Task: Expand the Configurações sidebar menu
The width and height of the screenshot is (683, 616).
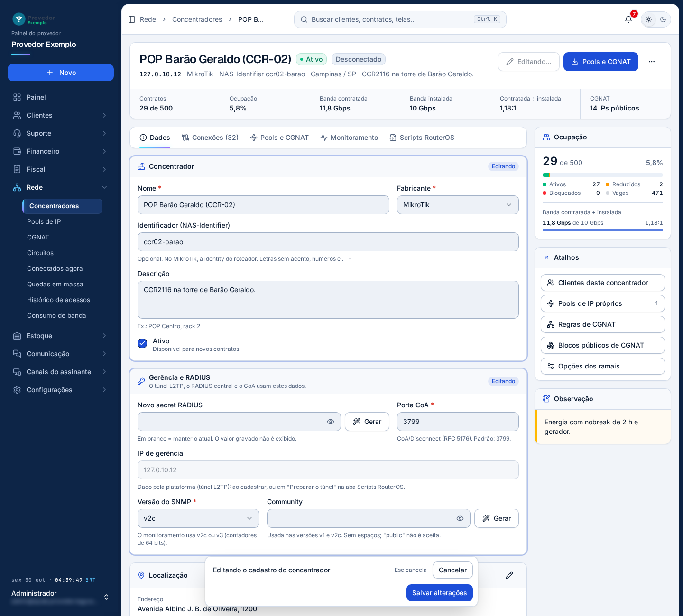Action: click(61, 390)
